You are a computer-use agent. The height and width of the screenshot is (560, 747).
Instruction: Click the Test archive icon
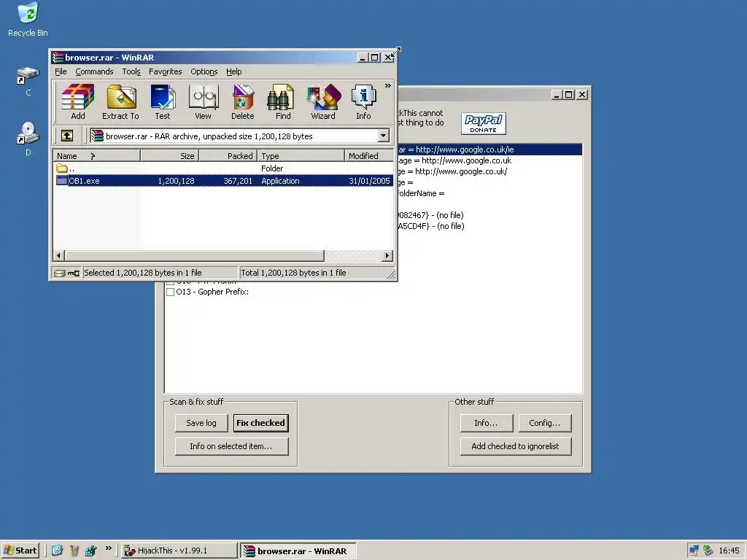pos(163,102)
